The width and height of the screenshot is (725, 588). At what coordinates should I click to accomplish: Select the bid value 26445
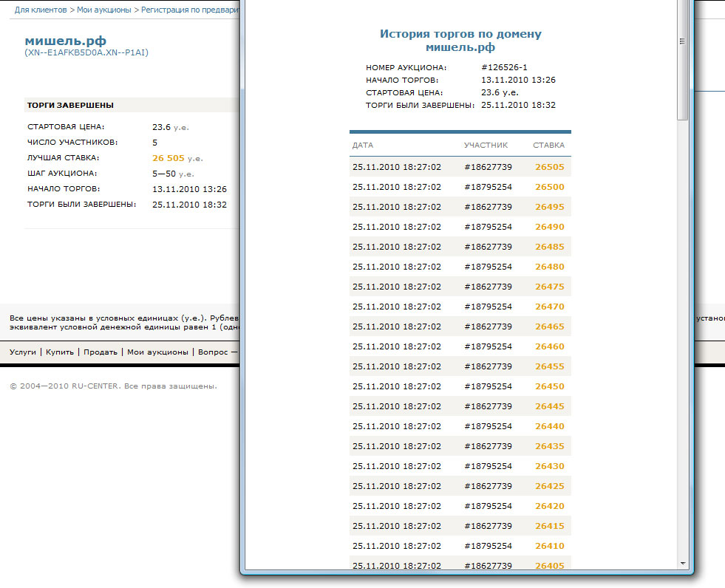click(550, 406)
